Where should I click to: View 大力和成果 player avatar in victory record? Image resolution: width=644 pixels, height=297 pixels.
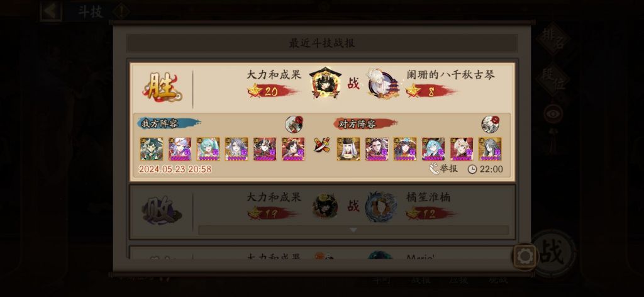[325, 83]
